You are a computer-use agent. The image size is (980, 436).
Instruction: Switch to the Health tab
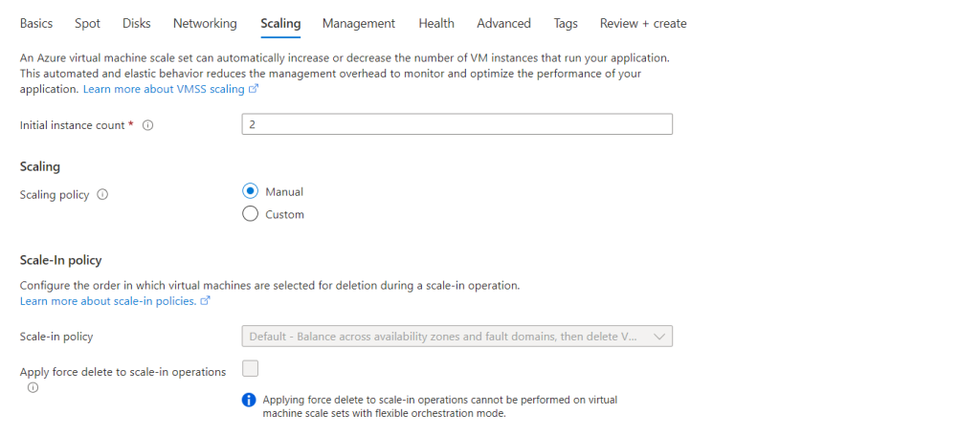436,23
